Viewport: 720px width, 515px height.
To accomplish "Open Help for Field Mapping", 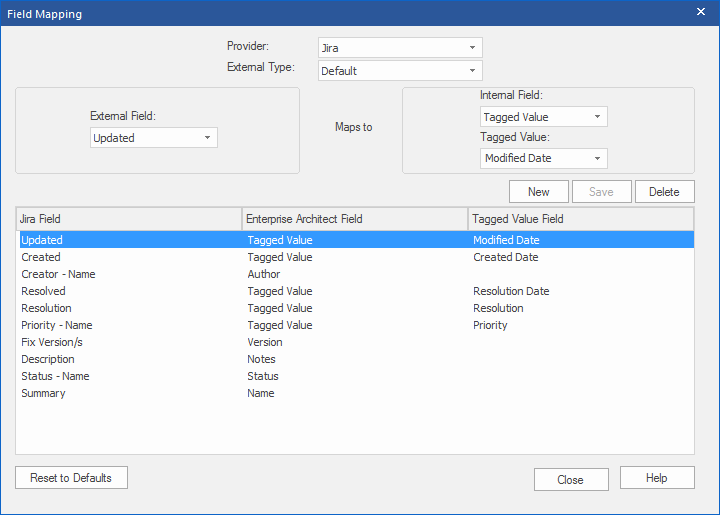I will pyautogui.click(x=657, y=478).
